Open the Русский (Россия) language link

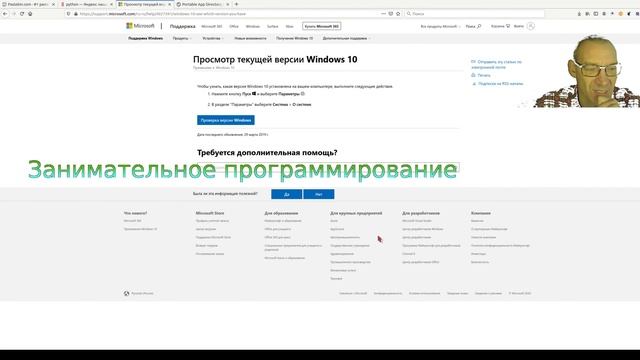pos(142,293)
